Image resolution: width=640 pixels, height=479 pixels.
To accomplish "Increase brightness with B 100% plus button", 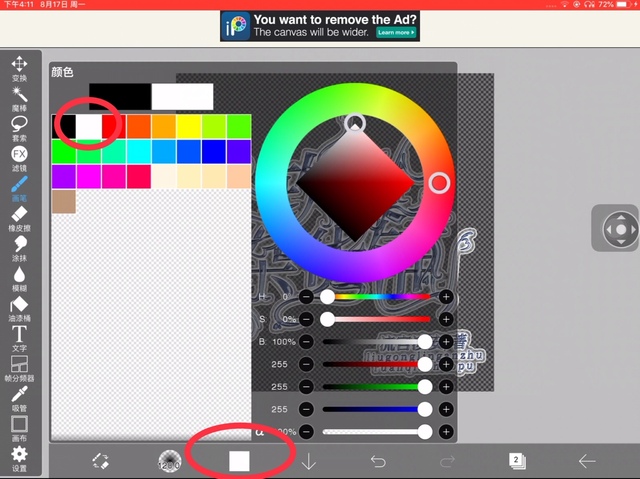I will (446, 342).
